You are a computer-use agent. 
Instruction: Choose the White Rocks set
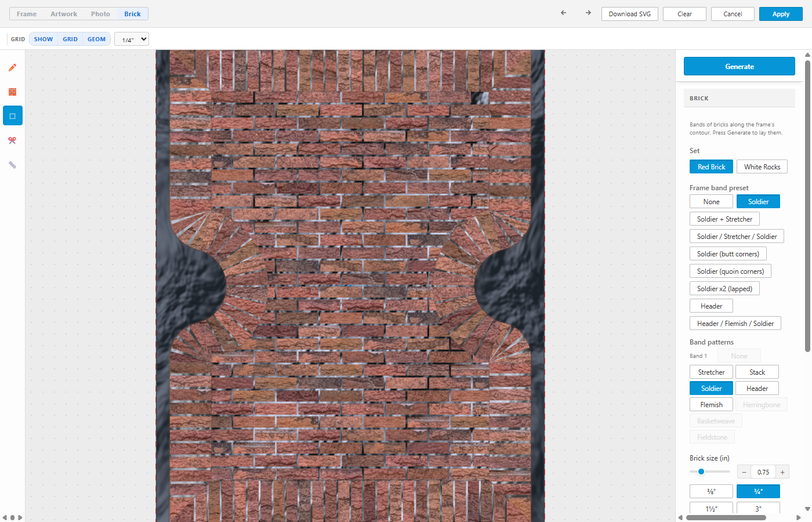(x=762, y=166)
